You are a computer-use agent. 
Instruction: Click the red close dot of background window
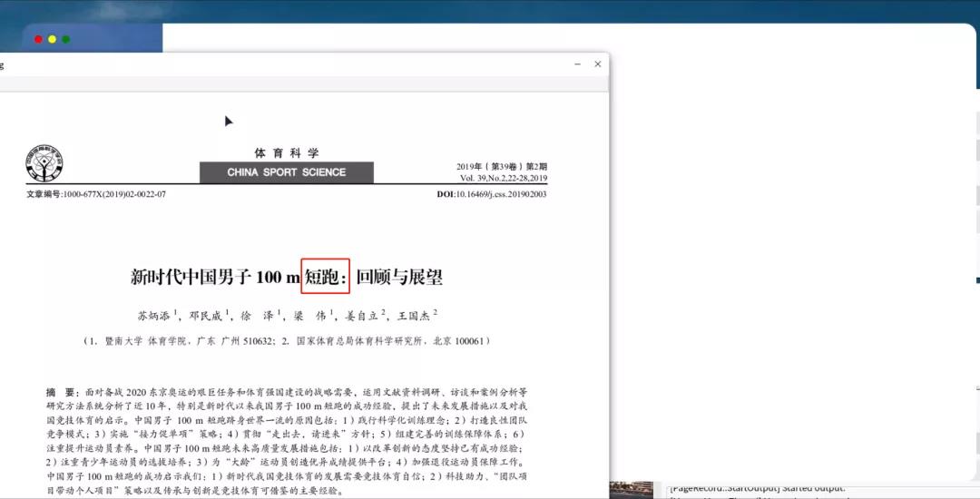pyautogui.click(x=38, y=39)
